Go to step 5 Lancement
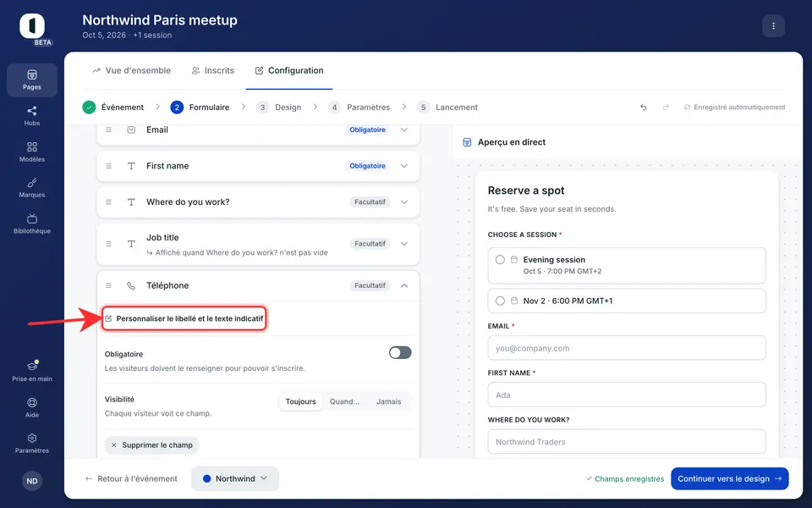The image size is (812, 508). tap(447, 108)
